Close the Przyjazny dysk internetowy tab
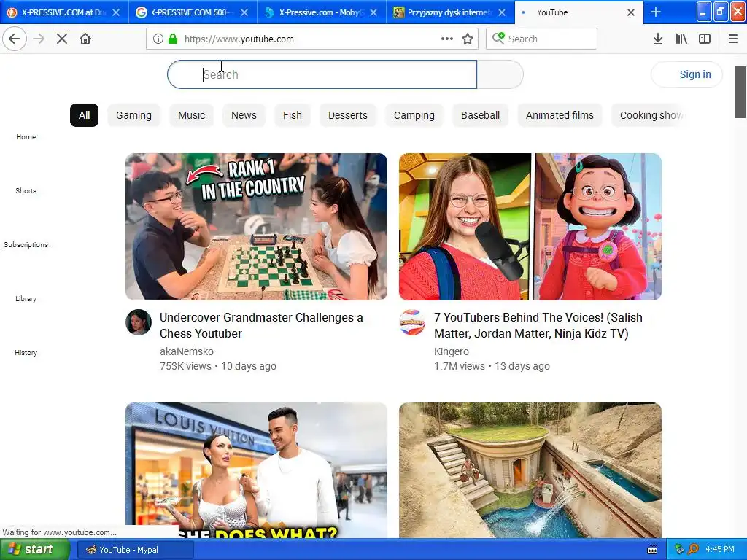747x560 pixels. (502, 12)
